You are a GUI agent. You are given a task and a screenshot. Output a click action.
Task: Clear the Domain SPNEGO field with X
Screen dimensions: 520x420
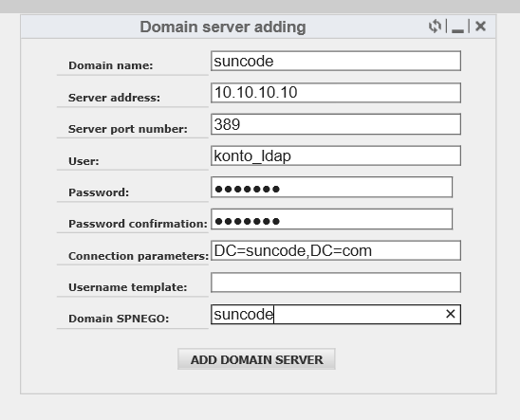[x=451, y=314]
